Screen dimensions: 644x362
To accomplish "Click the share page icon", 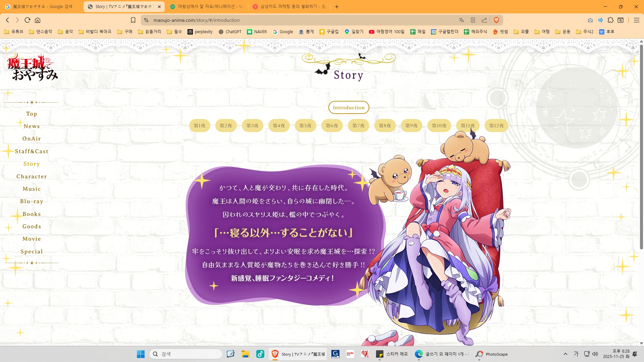I will click(484, 20).
